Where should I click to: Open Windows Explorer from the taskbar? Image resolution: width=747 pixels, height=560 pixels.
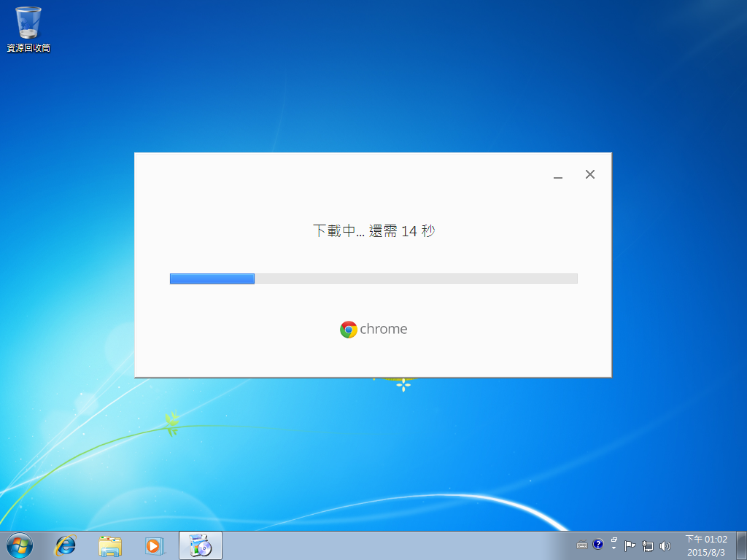110,545
